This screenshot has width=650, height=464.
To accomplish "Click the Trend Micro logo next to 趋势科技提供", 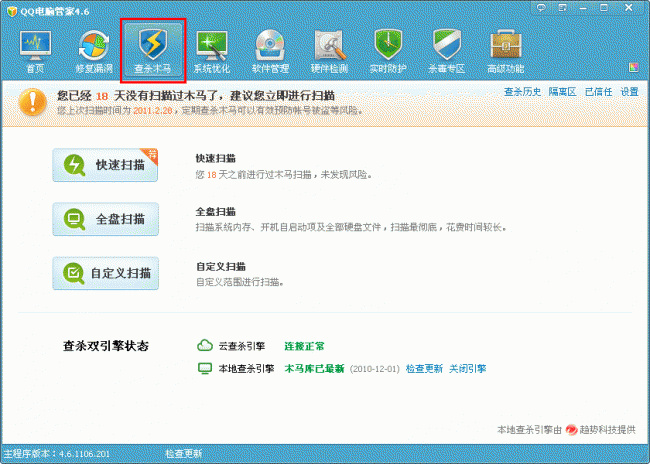I will click(x=571, y=430).
